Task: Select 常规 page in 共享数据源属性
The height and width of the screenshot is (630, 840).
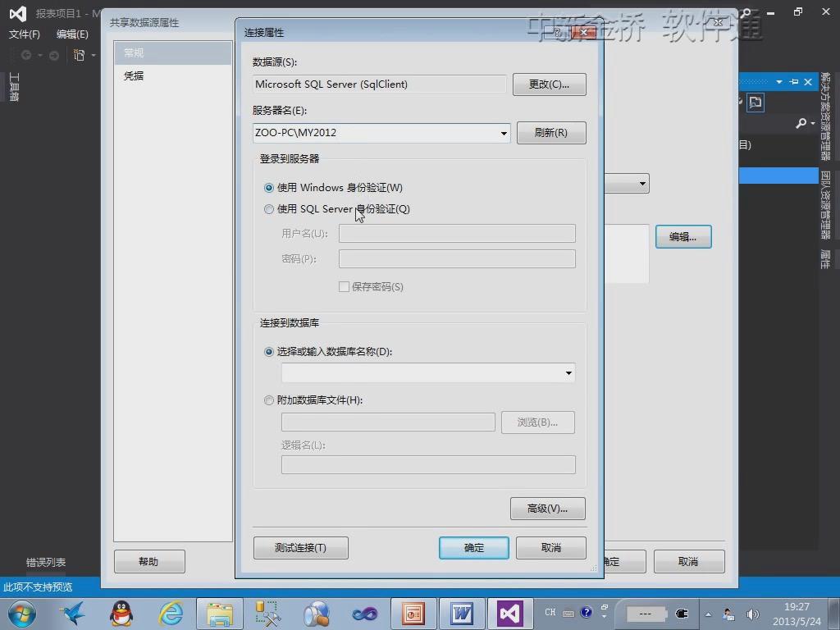Action: 172,53
